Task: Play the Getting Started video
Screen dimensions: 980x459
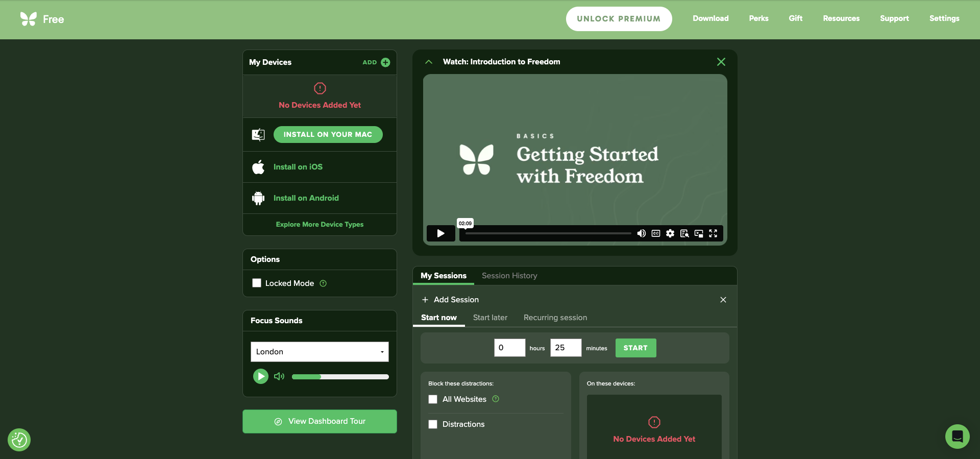Action: click(x=441, y=233)
